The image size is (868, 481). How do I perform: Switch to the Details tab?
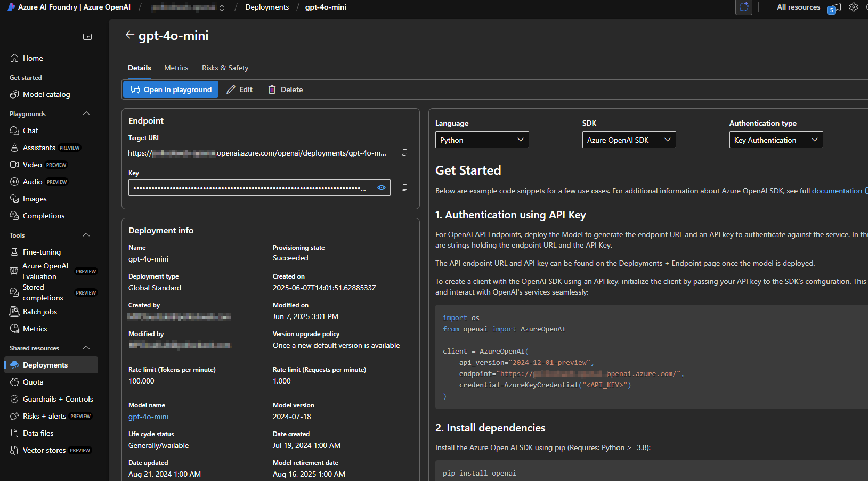(x=139, y=68)
